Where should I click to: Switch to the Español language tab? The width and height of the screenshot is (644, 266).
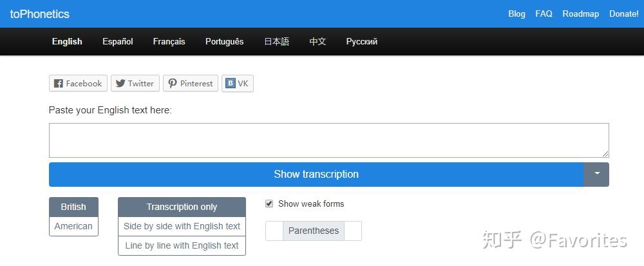click(x=118, y=41)
